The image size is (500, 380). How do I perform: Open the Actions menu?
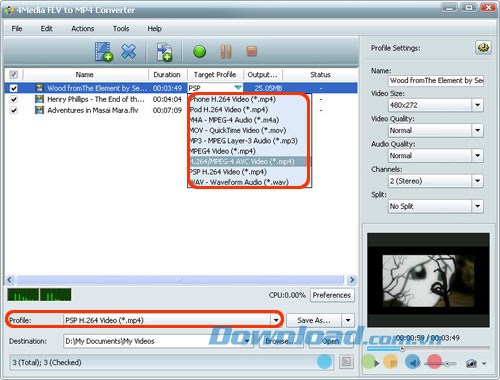tap(83, 29)
